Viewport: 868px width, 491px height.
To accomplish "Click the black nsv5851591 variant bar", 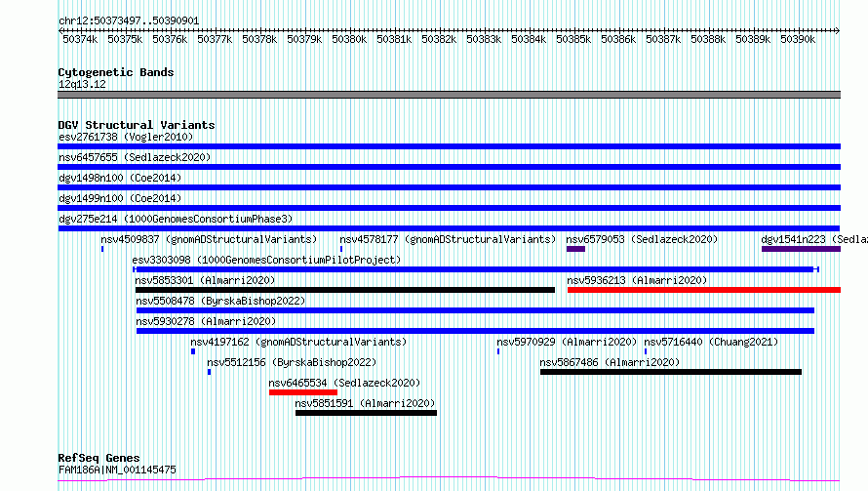I will (366, 414).
